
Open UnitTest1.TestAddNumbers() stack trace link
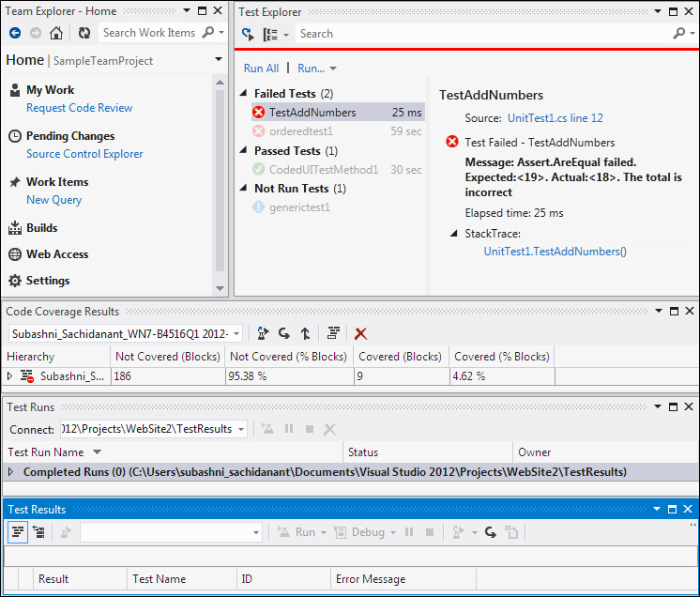555,252
